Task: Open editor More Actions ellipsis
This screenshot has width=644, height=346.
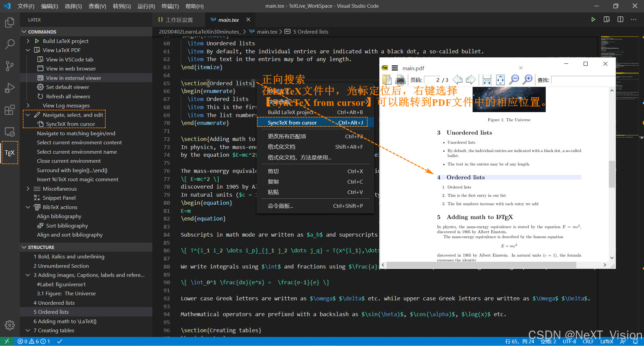Action: [x=633, y=19]
